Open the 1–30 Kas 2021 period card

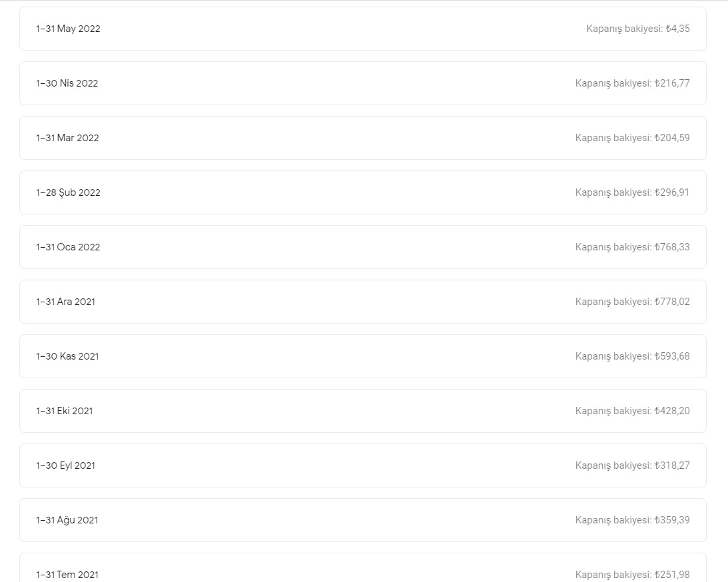tap(362, 356)
